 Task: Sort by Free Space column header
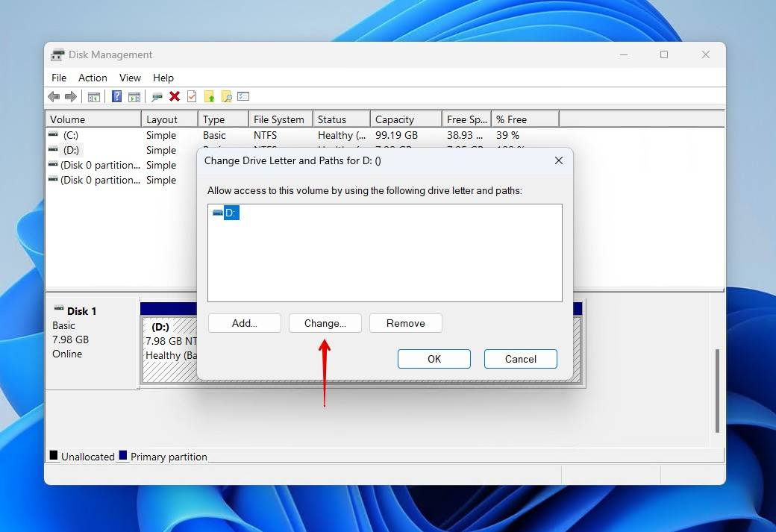pos(466,119)
